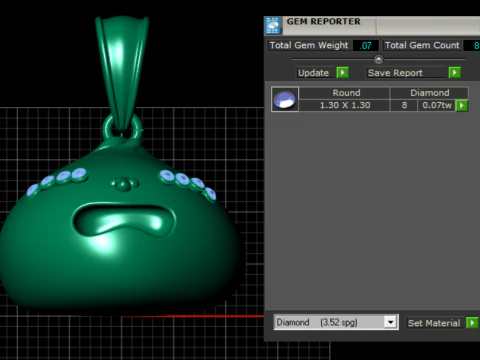480x360 pixels.
Task: Click the GEM REPORTER title text
Action: (x=323, y=22)
